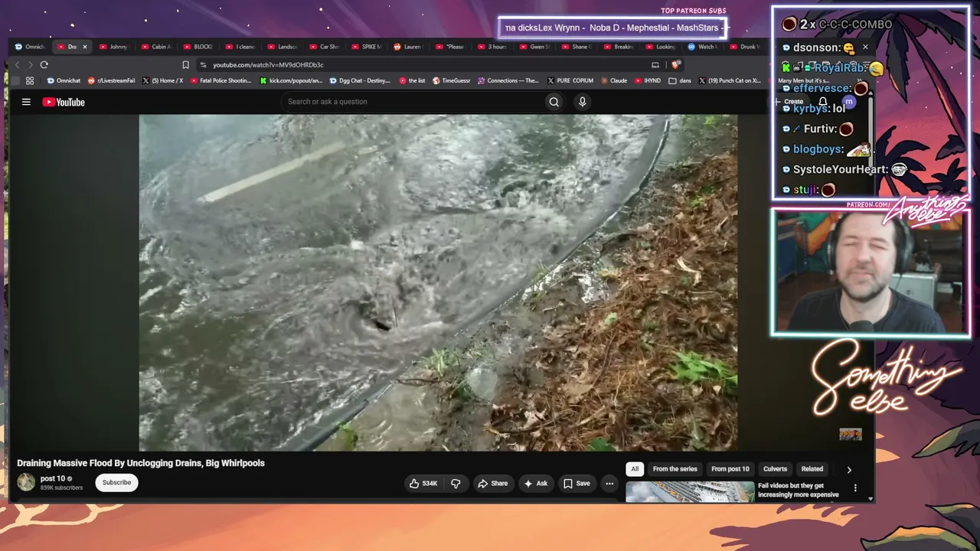
Task: Share the video using the Share button
Action: point(492,484)
